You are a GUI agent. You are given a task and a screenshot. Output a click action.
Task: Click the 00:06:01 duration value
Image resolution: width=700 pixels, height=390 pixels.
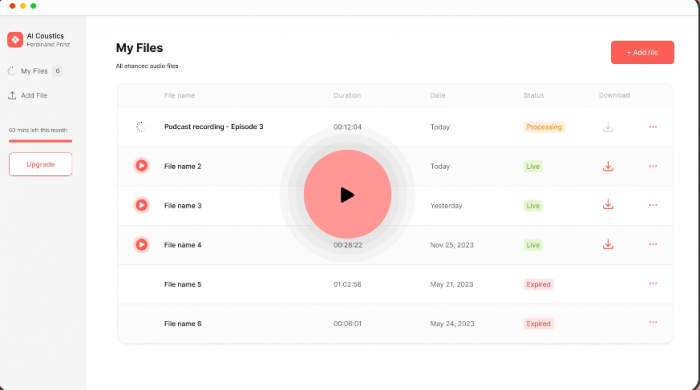click(347, 324)
